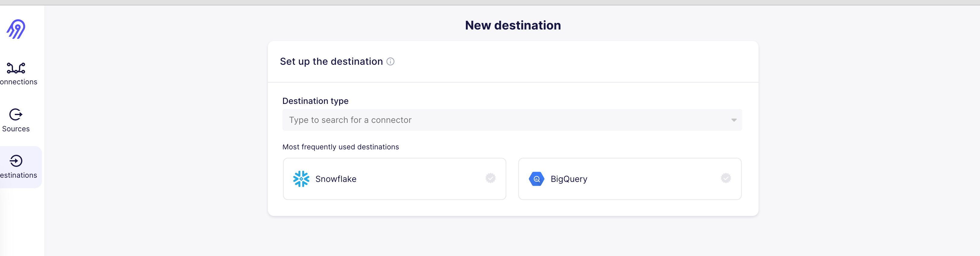Click the Airbyte logo in the sidebar
This screenshot has width=980, height=256.
coord(16,29)
